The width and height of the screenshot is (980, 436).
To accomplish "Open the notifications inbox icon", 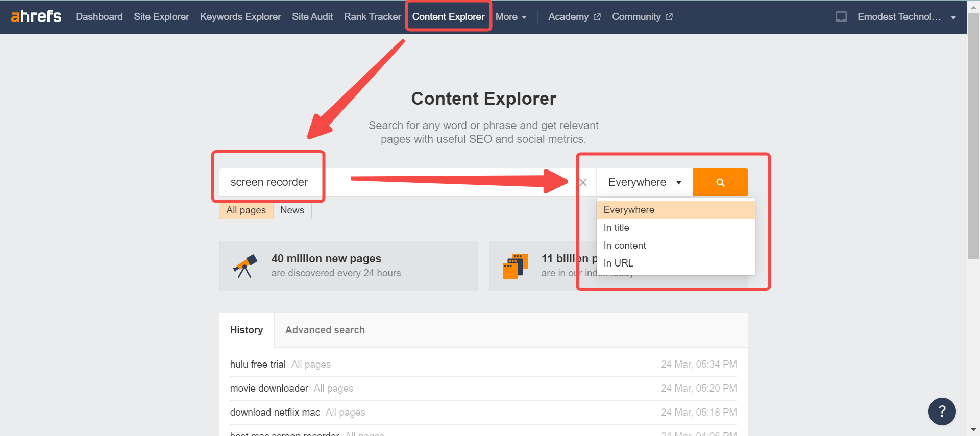I will [841, 17].
